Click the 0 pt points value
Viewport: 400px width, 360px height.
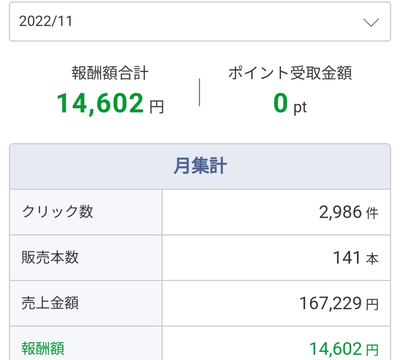coord(290,104)
